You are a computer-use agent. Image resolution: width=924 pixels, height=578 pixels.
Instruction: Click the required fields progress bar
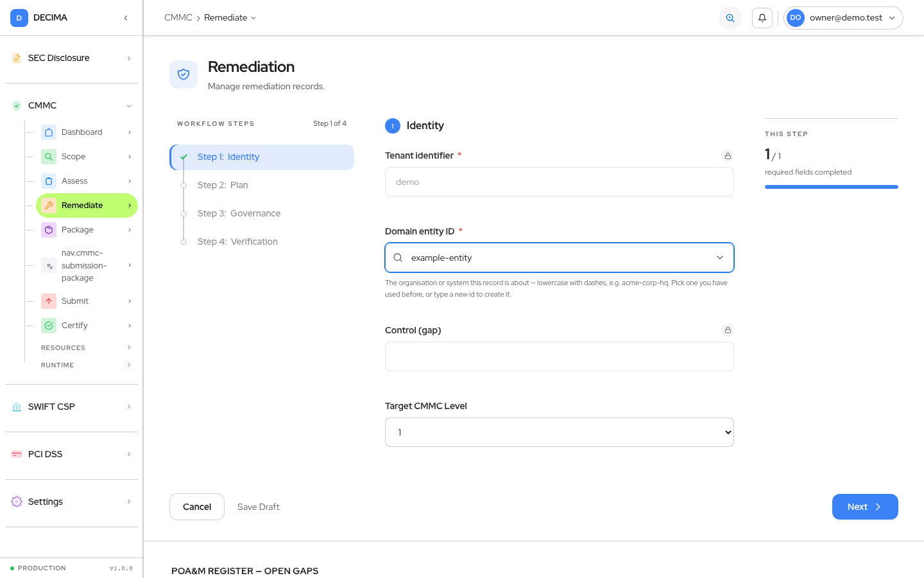coord(832,187)
